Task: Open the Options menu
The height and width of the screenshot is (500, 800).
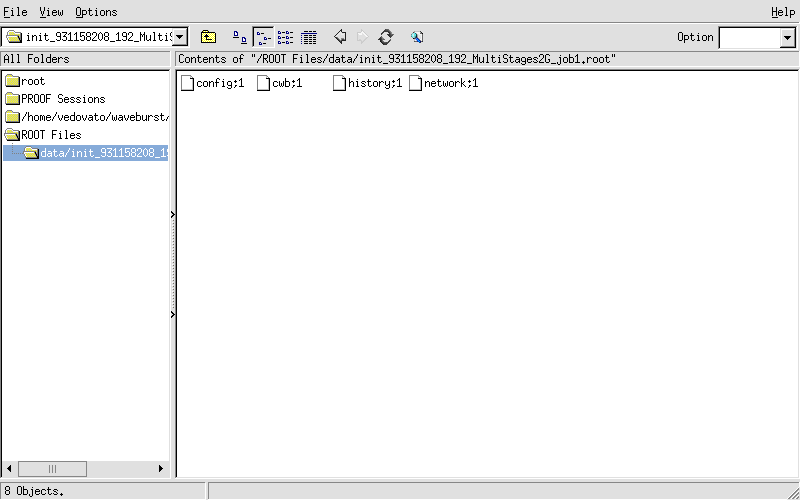Action: point(96,12)
